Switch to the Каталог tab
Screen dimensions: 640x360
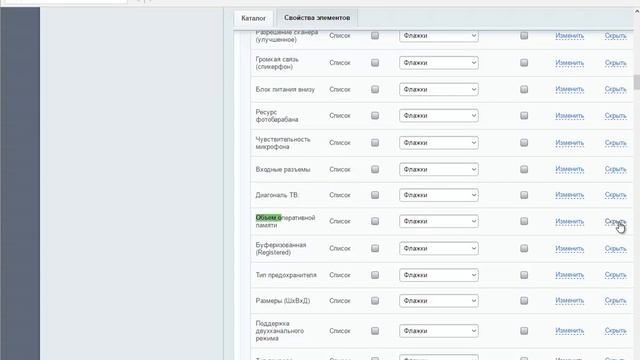pos(253,18)
